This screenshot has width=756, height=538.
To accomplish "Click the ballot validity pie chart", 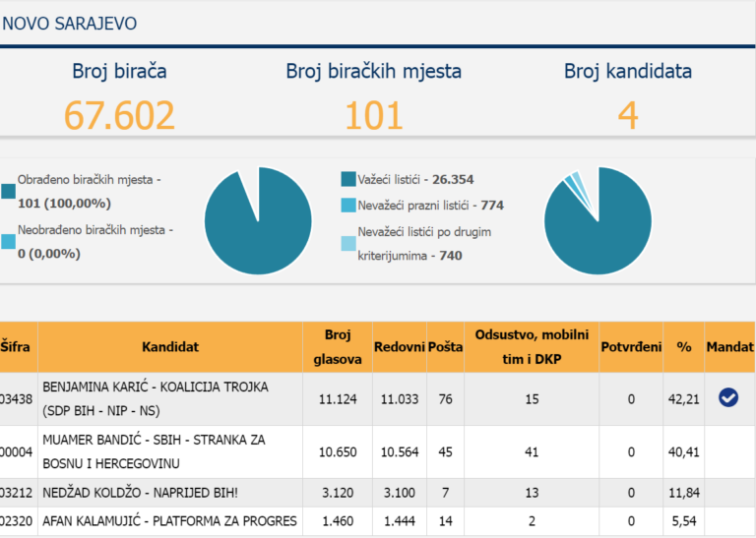I will click(598, 221).
